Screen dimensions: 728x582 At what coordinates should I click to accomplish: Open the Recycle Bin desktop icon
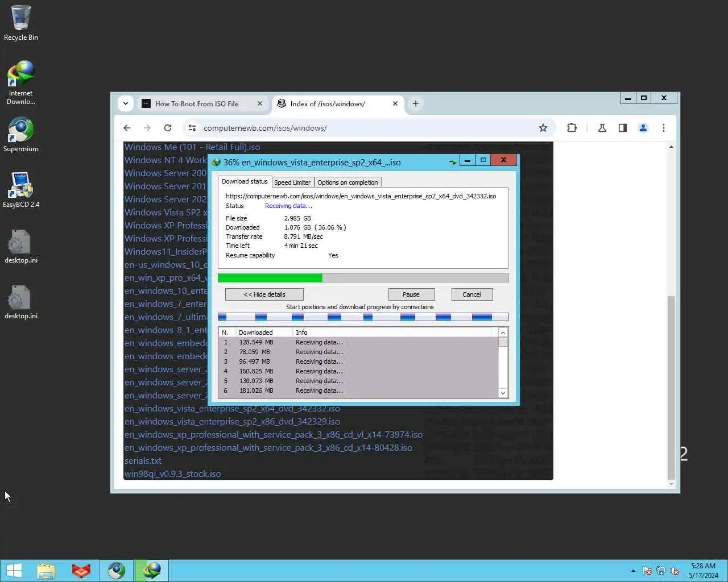(x=21, y=23)
